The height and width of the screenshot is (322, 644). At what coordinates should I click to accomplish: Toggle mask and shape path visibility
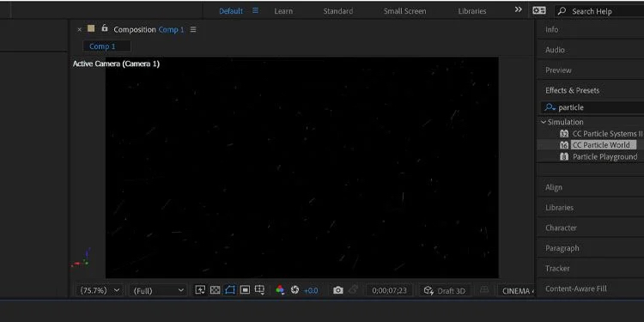230,290
